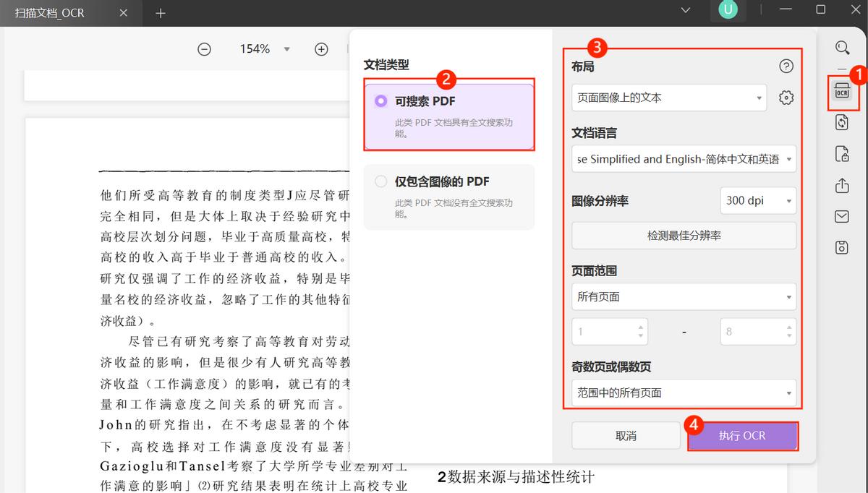Expand the 页面范围 pages dropdown
The height and width of the screenshot is (493, 868).
pos(683,296)
